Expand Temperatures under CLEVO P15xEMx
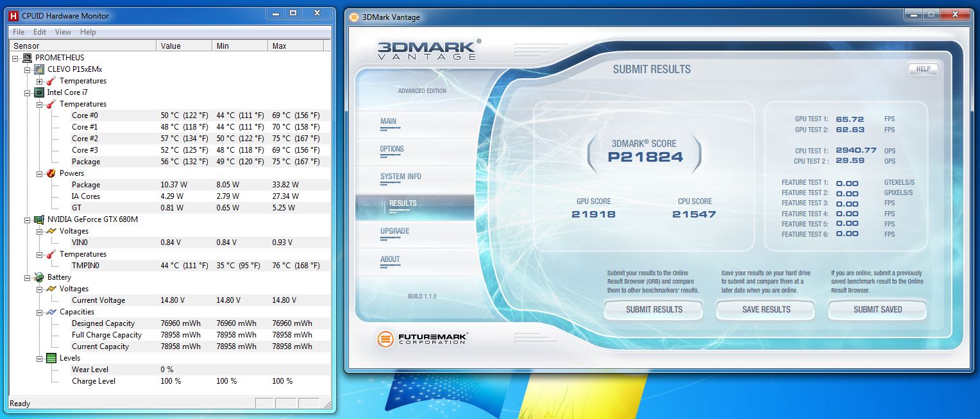This screenshot has height=419, width=980. [x=40, y=81]
